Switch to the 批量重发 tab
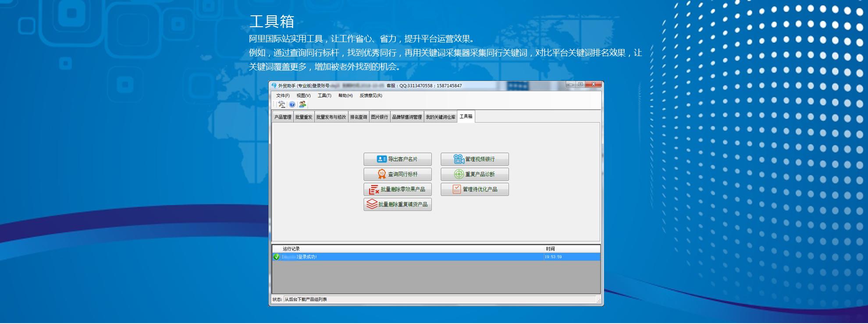The height and width of the screenshot is (324, 868). click(x=304, y=117)
